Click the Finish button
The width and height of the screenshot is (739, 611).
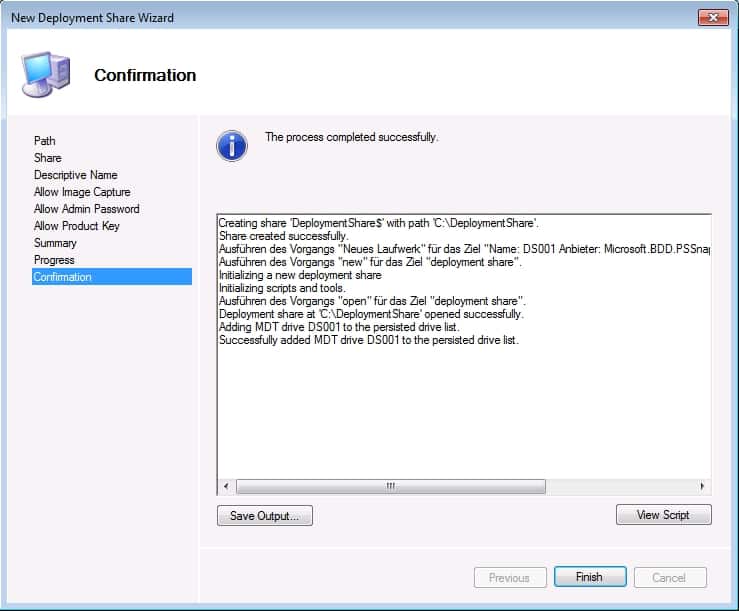click(590, 577)
